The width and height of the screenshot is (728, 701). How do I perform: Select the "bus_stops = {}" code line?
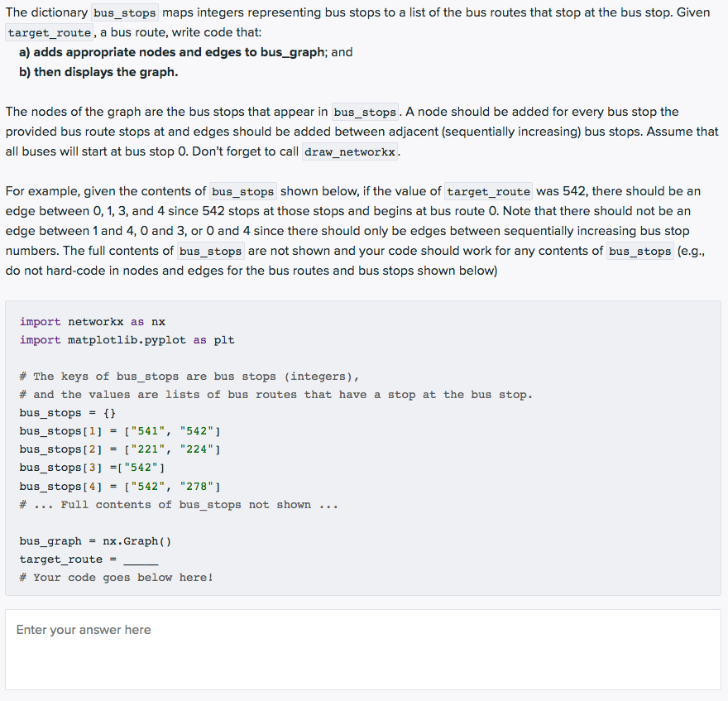(x=67, y=413)
